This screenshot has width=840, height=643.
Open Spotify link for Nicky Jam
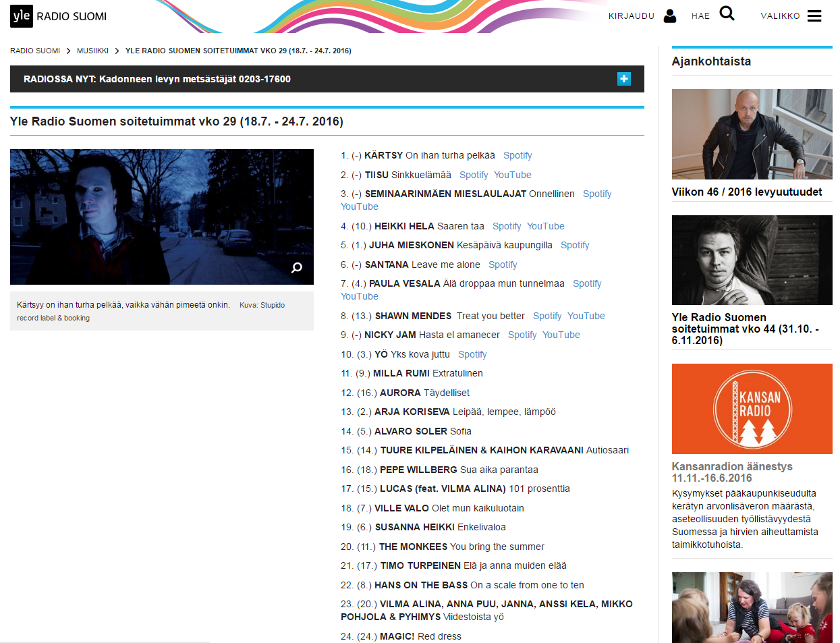click(522, 335)
